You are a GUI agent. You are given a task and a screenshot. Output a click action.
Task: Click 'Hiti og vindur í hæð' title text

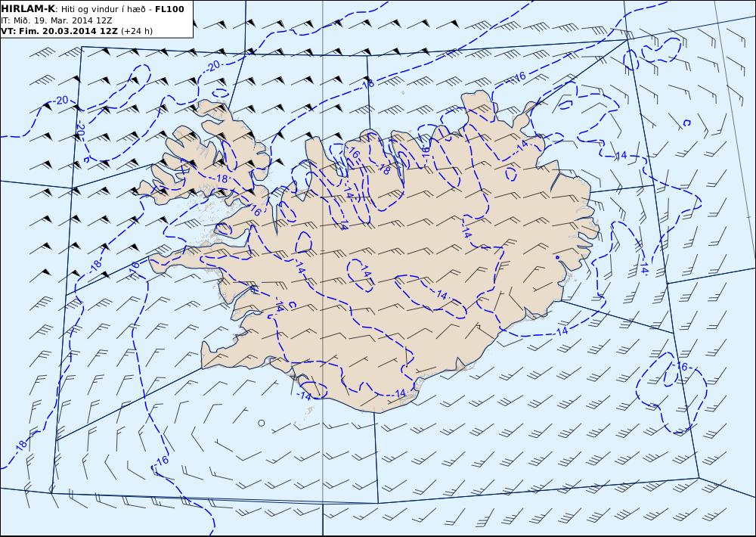(x=104, y=9)
